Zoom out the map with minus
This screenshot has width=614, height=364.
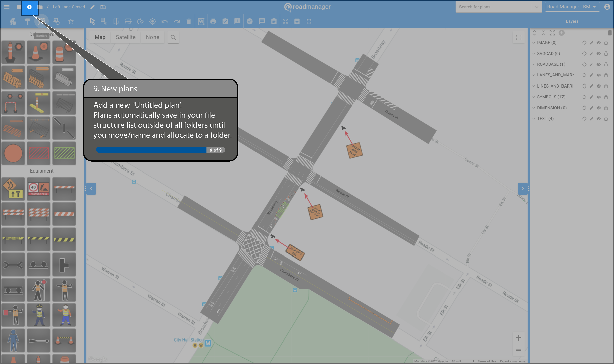(519, 350)
